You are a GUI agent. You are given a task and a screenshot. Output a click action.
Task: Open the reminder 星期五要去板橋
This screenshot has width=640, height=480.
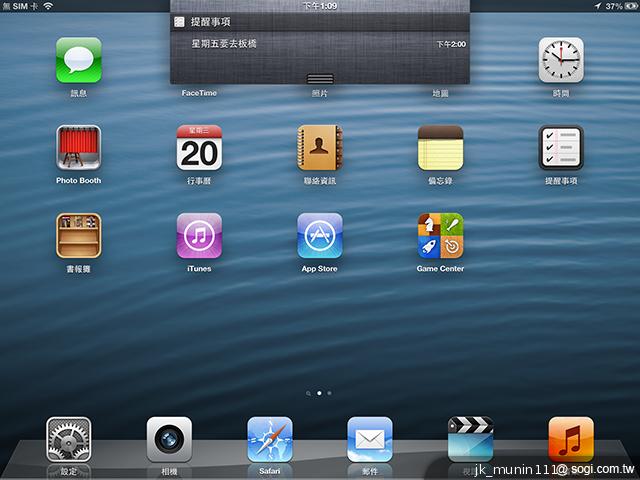(320, 44)
